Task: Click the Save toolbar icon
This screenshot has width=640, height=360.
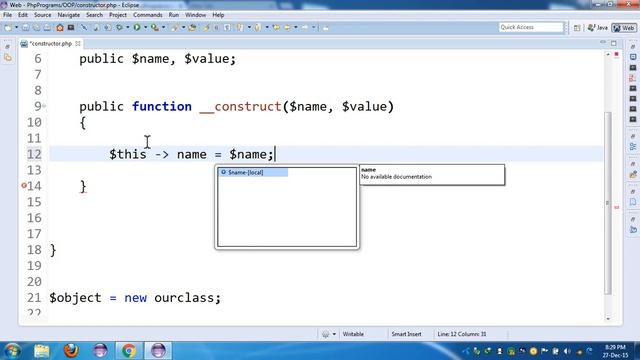Action: (x=25, y=27)
